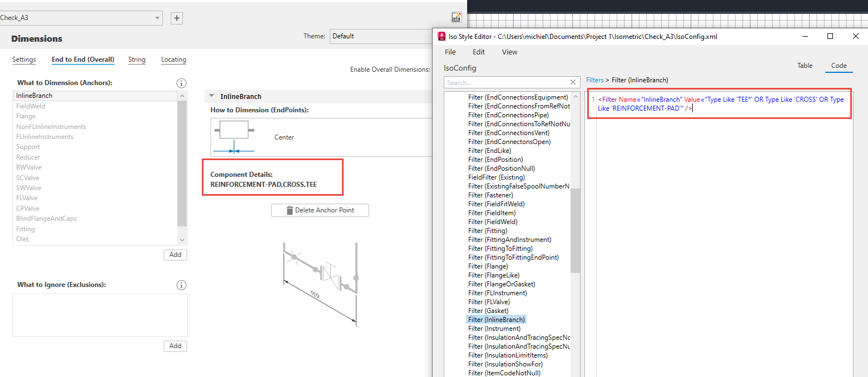
Task: Click the info icon near What to Ignore (Exclusions)
Action: coord(181,285)
